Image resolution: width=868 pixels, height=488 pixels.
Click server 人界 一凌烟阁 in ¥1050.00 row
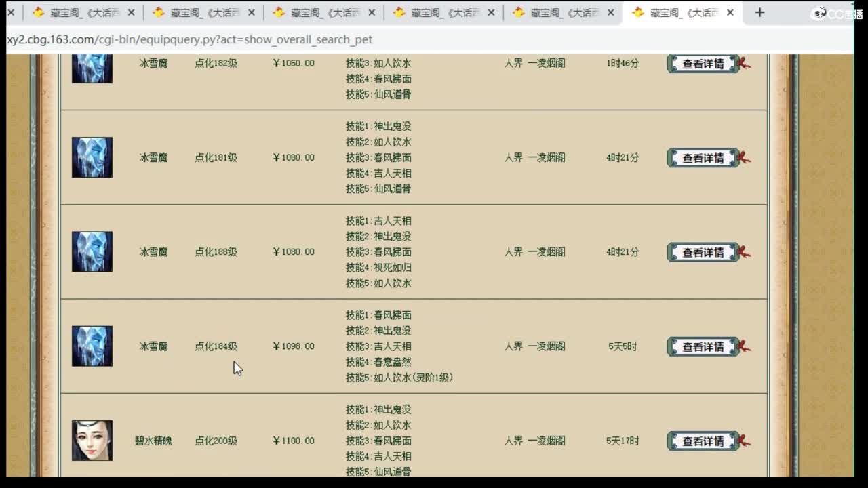[x=534, y=63]
